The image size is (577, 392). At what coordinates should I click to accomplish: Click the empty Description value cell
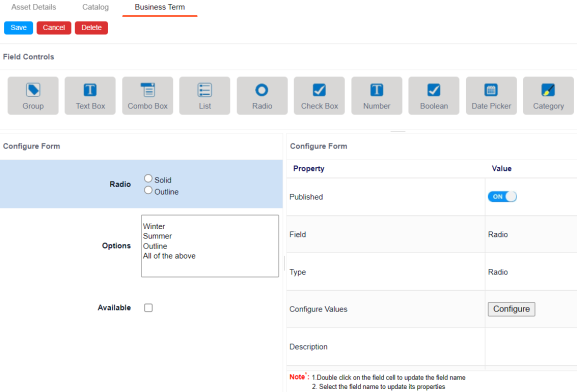click(x=531, y=347)
